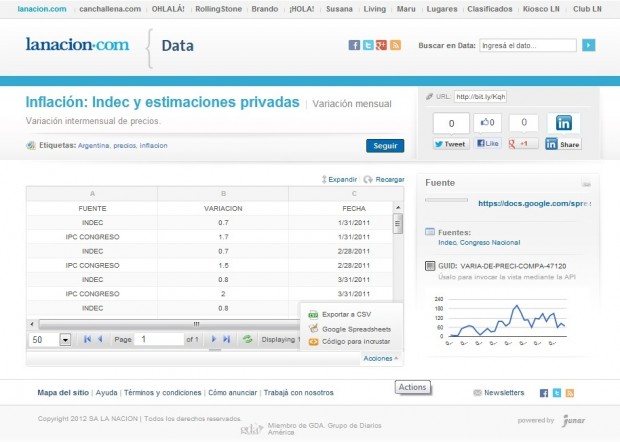Click horizontal scrollbar left arrow
The image size is (620, 442).
[32, 324]
